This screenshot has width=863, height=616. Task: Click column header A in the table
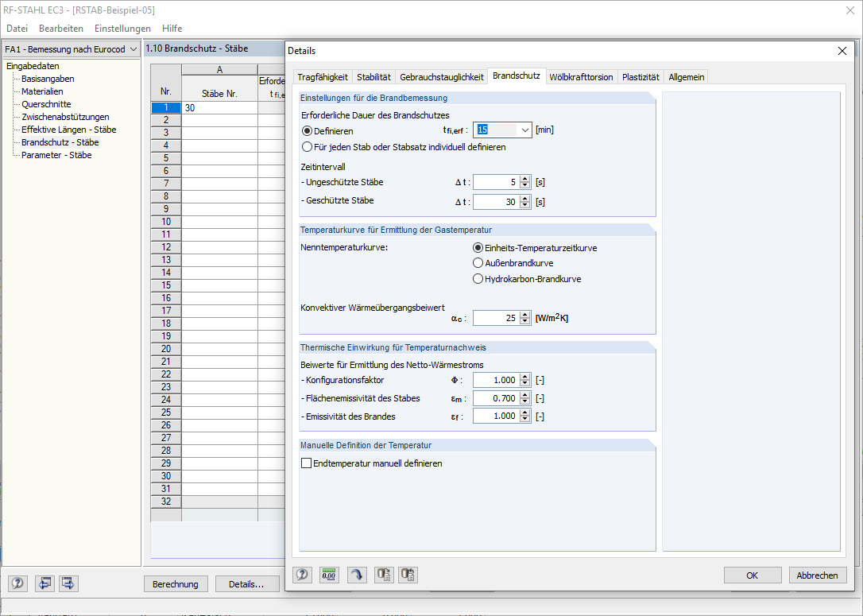[x=219, y=70]
